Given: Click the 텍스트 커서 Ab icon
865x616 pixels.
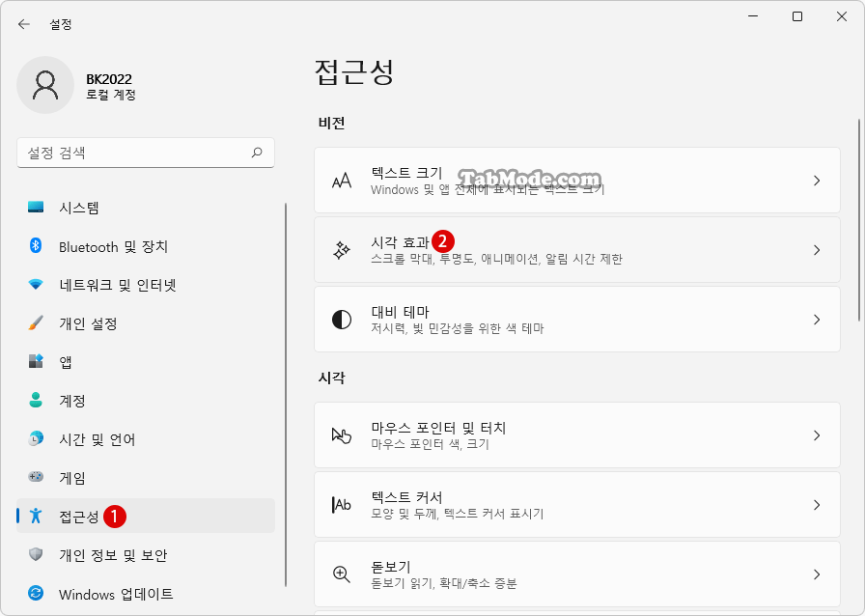Looking at the screenshot, I should tap(342, 505).
